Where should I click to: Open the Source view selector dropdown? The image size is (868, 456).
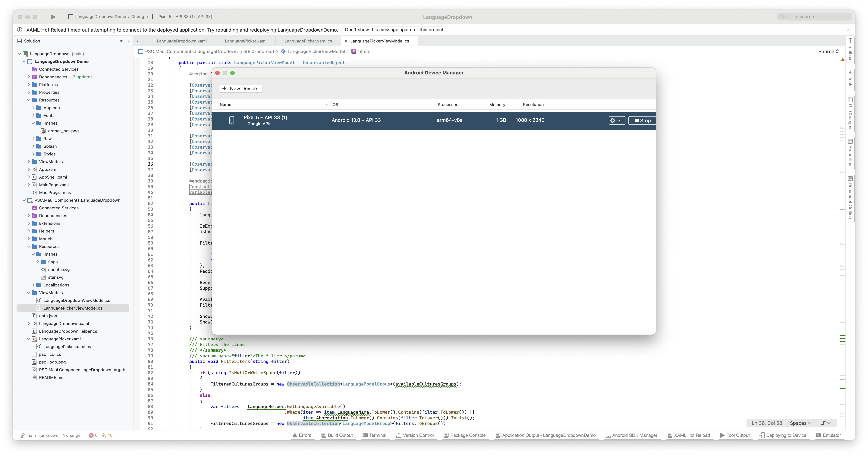[829, 52]
